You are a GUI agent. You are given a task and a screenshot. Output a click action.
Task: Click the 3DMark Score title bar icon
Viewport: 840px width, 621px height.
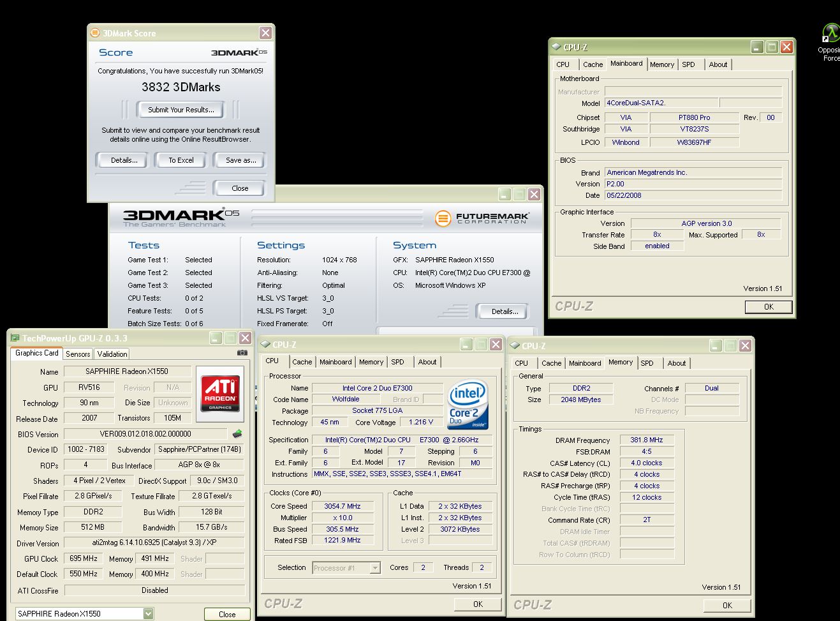tap(96, 33)
